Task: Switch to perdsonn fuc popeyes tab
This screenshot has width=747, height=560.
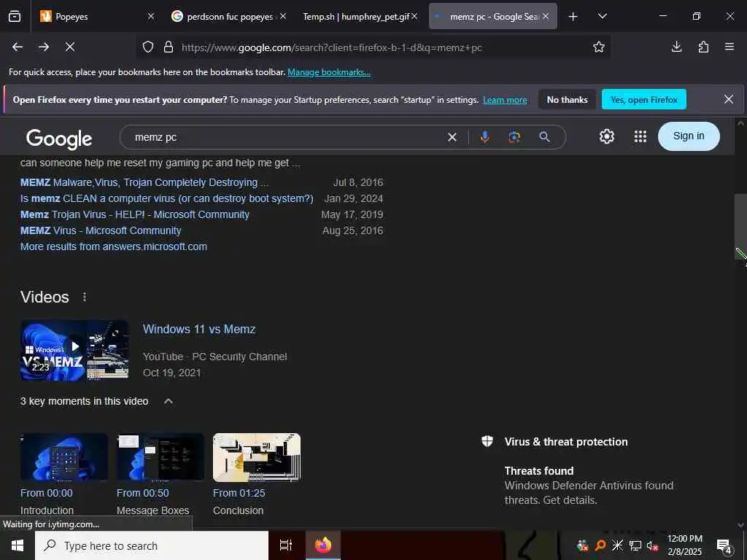Action: [228, 17]
